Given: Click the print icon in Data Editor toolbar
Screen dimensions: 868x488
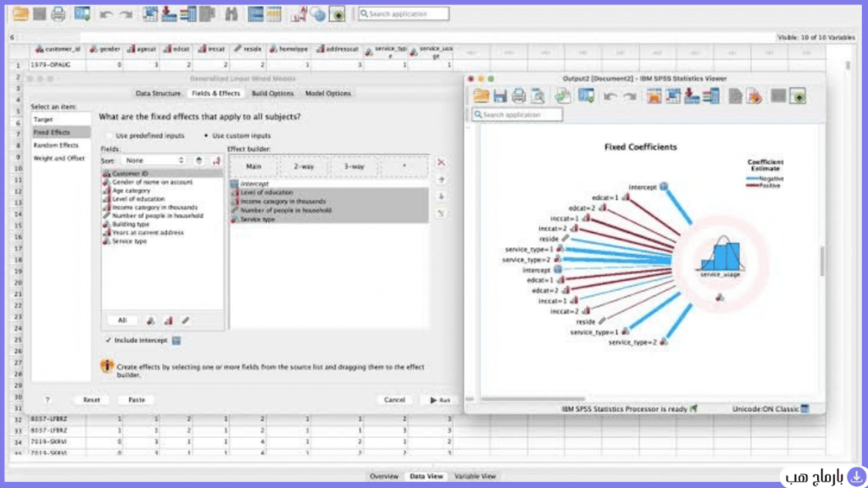Looking at the screenshot, I should tap(58, 14).
